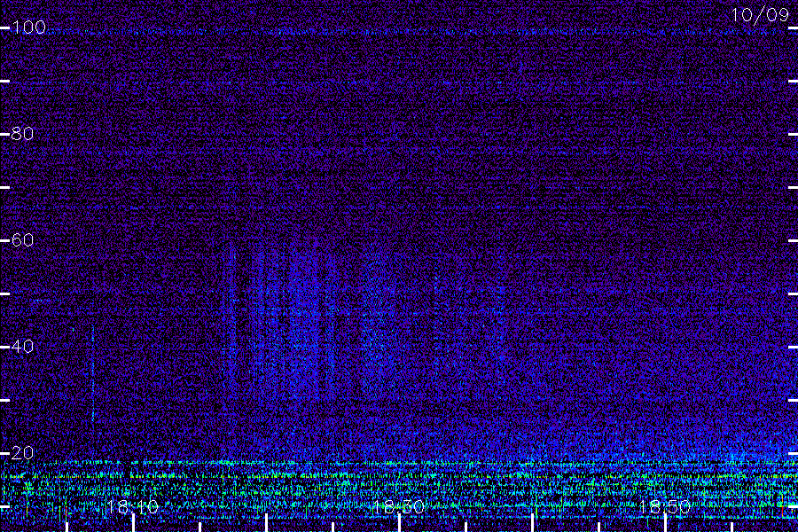Image resolution: width=798 pixels, height=532 pixels.
Task: Click the 18:30 time label
Action: 398,506
